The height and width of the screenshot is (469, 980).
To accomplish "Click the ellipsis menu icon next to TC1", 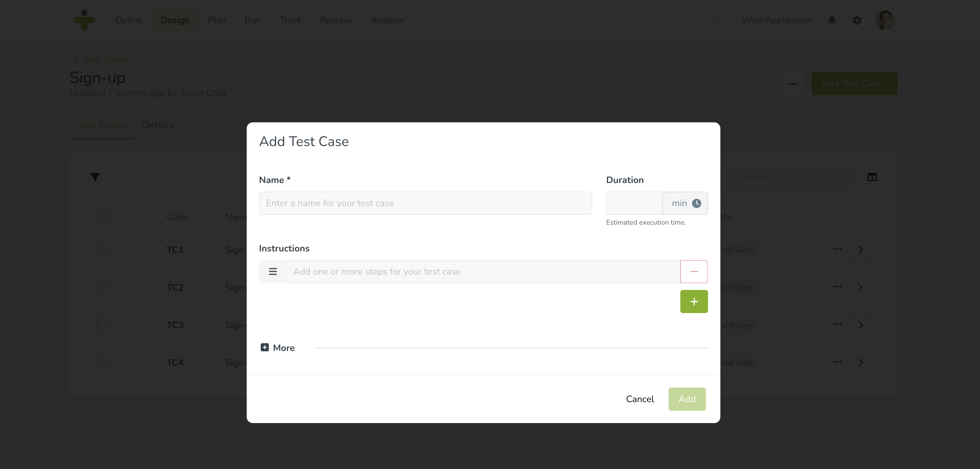I will coord(837,250).
